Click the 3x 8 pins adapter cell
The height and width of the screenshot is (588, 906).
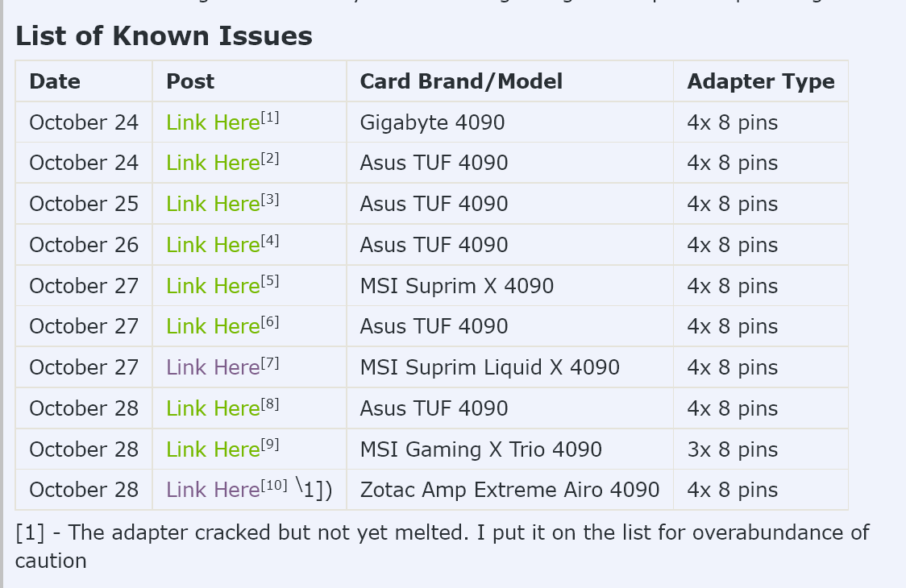[732, 450]
